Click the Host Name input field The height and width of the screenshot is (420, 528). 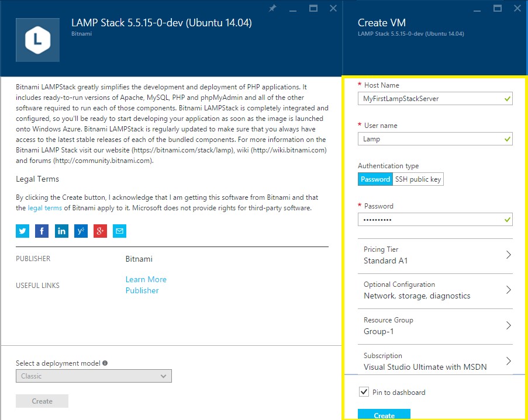tap(430, 99)
